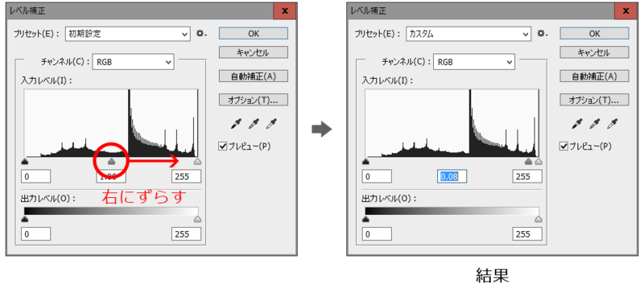Click OK in the right dialog
This screenshot has height=305, width=644.
[x=594, y=34]
